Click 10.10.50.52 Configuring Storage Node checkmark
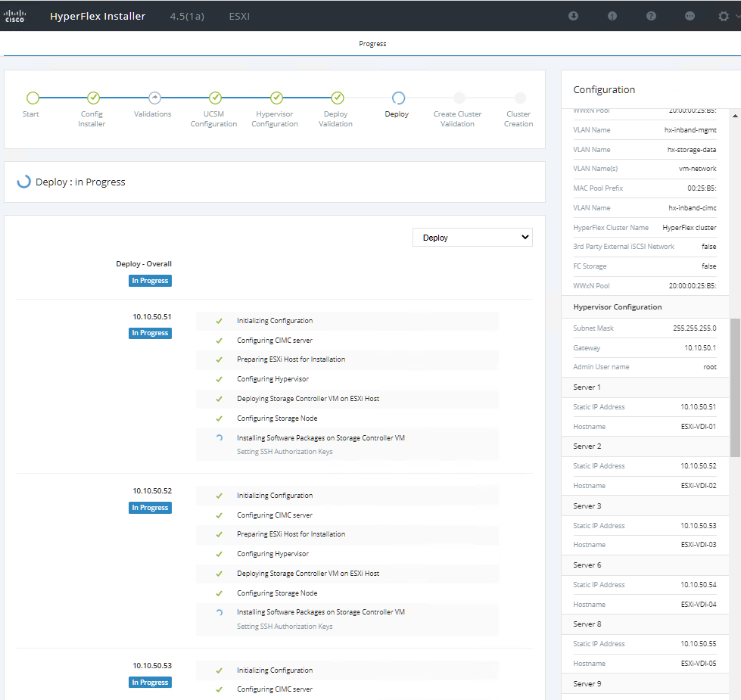This screenshot has width=741, height=700. click(x=219, y=593)
